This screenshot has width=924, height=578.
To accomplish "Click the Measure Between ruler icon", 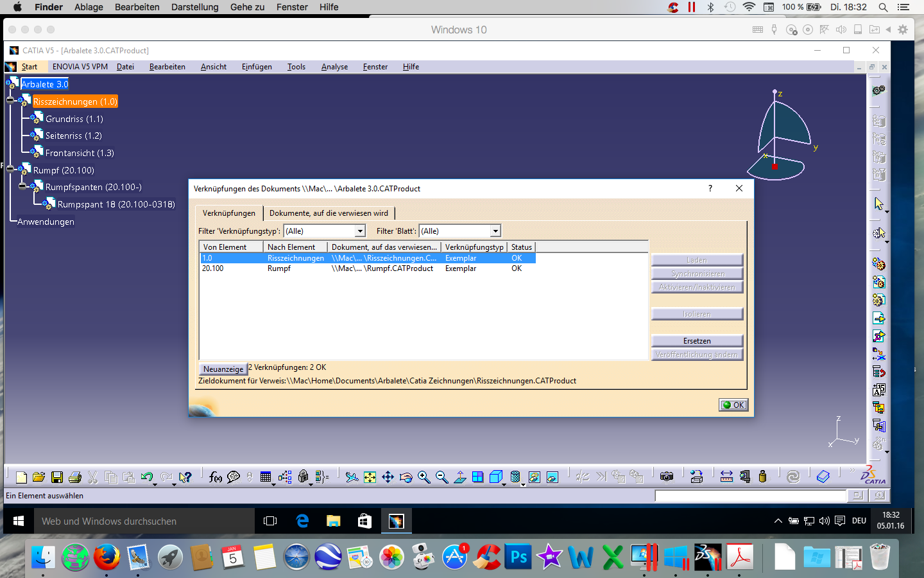I will (x=726, y=477).
